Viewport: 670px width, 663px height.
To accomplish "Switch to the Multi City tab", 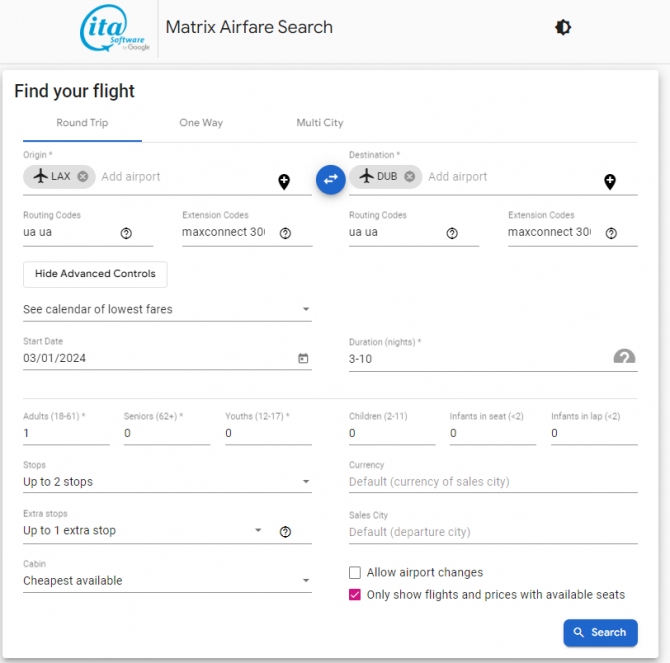I will 320,123.
